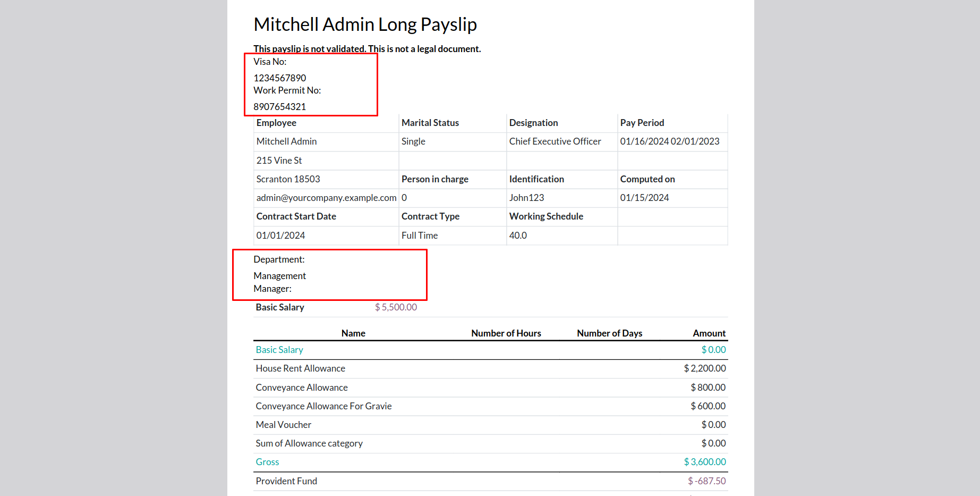The height and width of the screenshot is (496, 980).
Task: Select computed date '01/15/2024'
Action: click(x=644, y=198)
